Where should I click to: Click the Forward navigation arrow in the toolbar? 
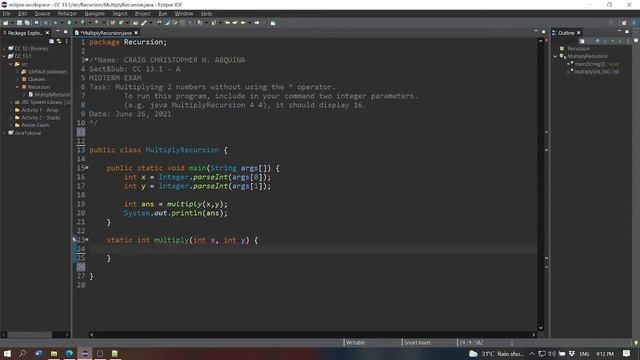point(257,23)
